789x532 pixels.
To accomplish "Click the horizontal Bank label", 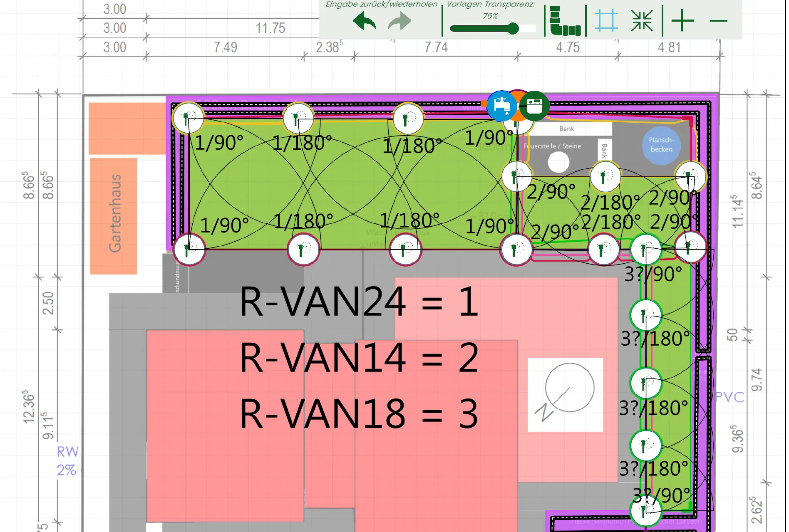I will pyautogui.click(x=566, y=129).
